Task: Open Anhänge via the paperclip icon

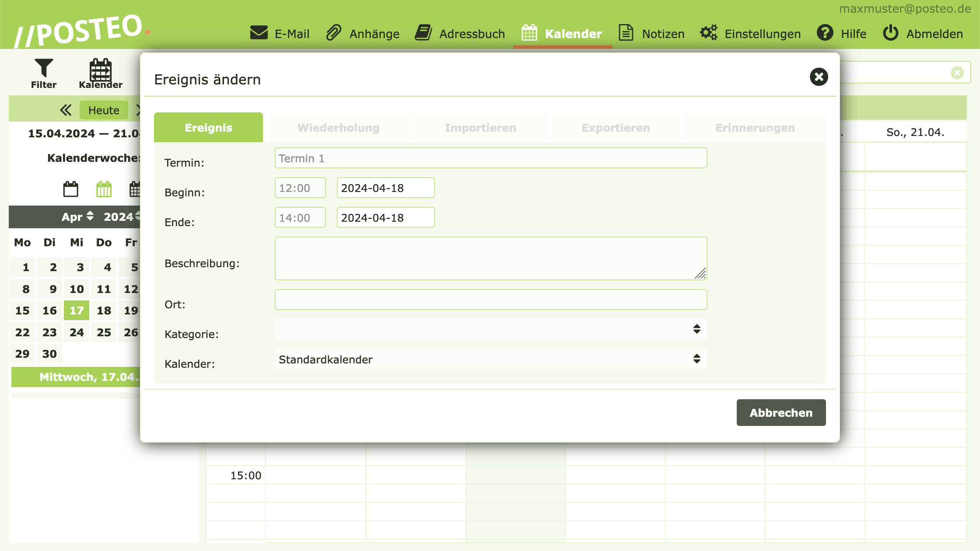Action: click(x=333, y=33)
